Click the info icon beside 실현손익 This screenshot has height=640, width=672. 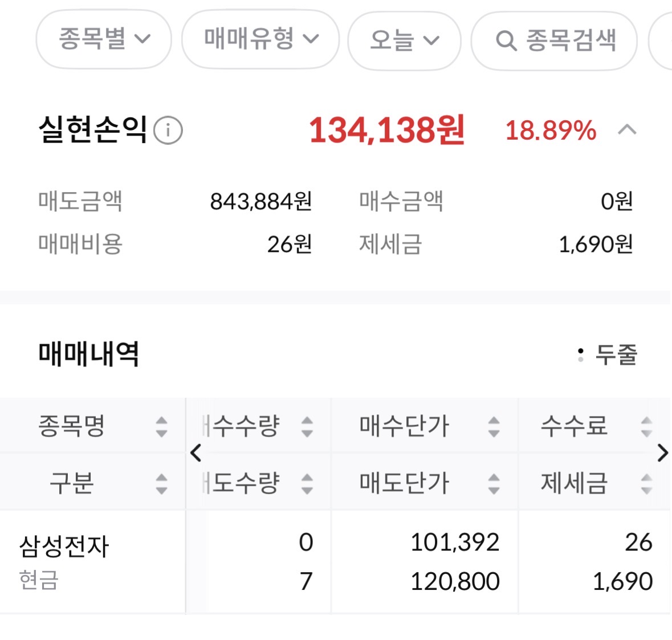(x=168, y=131)
